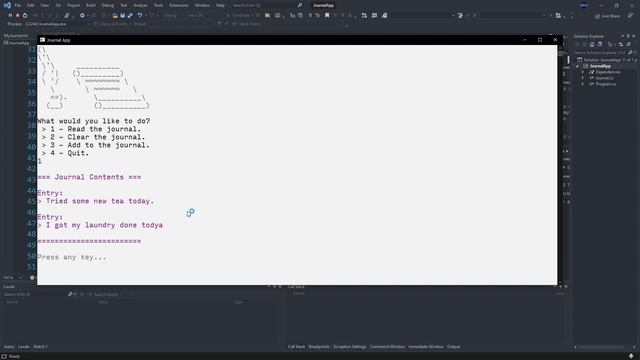The width and height of the screenshot is (640, 360).
Task: Switch to the Immediate Window tab
Action: [426, 347]
